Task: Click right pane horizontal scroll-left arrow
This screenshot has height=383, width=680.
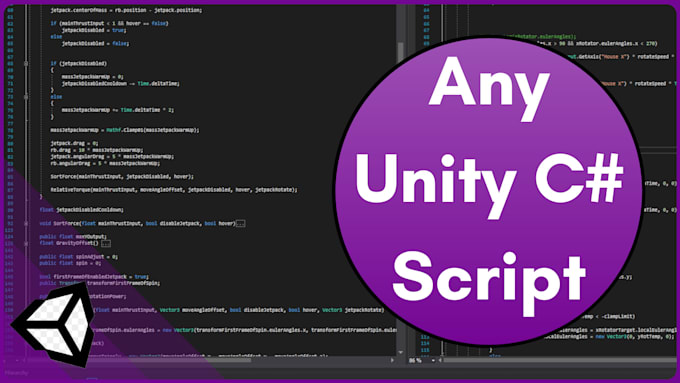Action: [440, 360]
